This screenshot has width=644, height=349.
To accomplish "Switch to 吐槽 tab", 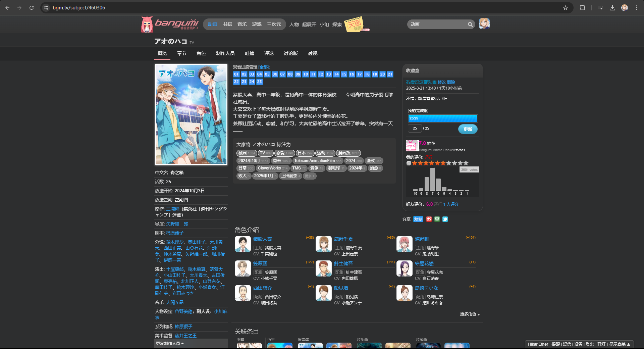I will [250, 53].
